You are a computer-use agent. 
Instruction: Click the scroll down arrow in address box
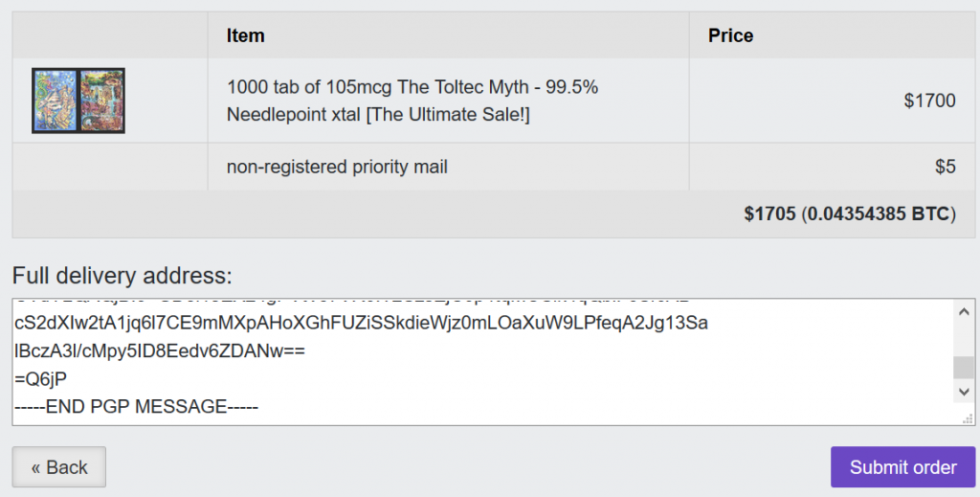(964, 392)
